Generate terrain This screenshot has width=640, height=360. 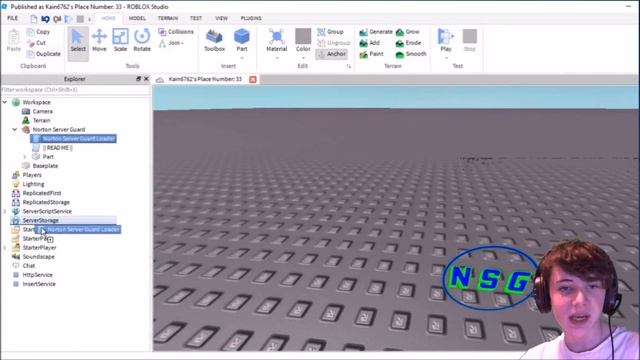click(376, 31)
